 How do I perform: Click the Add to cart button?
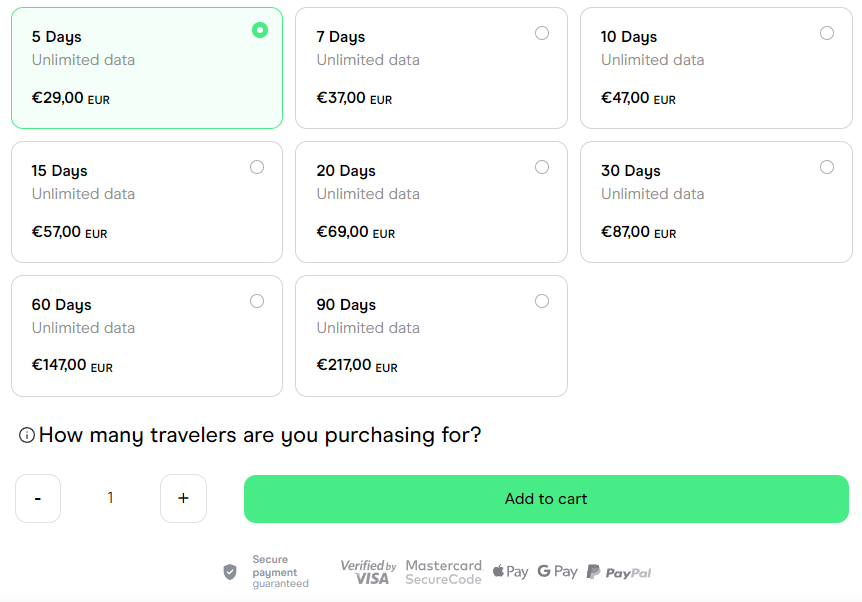click(x=546, y=499)
